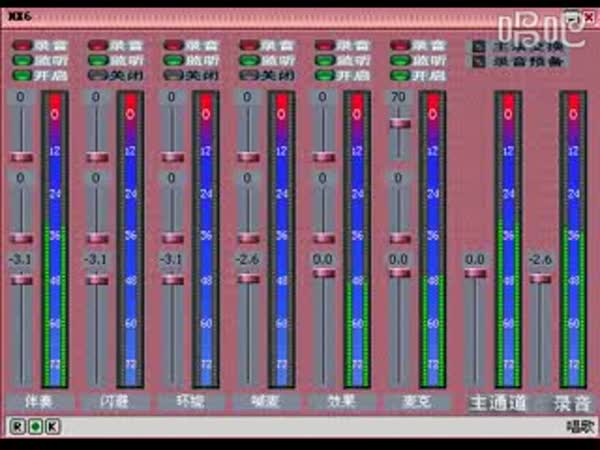
Task: Click the 录音 channel label at bottom right
Action: pyautogui.click(x=572, y=402)
